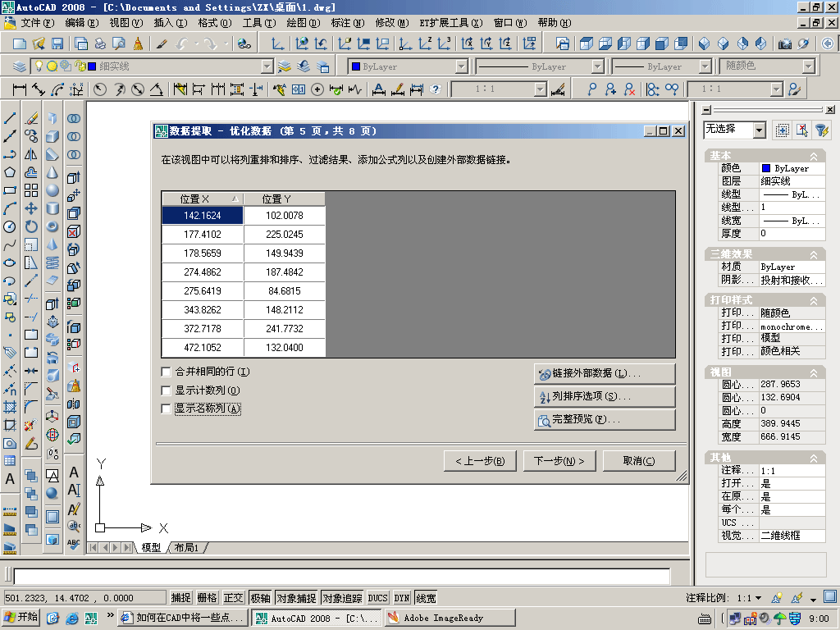
Task: Click the Aligned dimension icon
Action: point(39,89)
